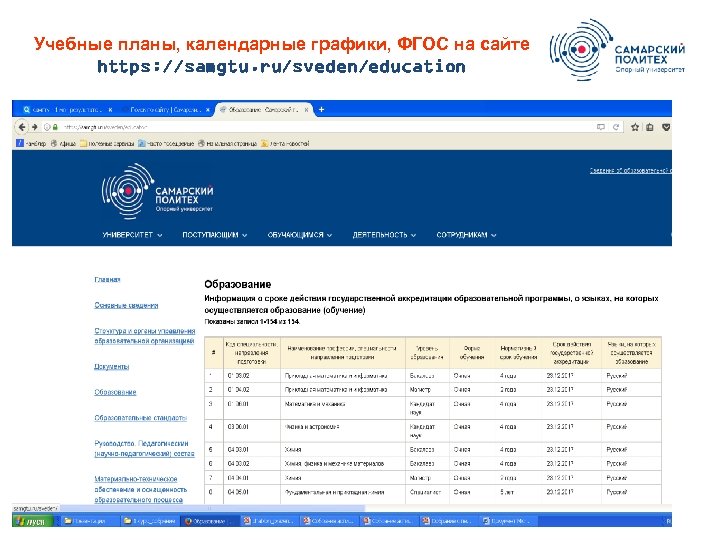Open a new browser tab with plus

pyautogui.click(x=321, y=109)
